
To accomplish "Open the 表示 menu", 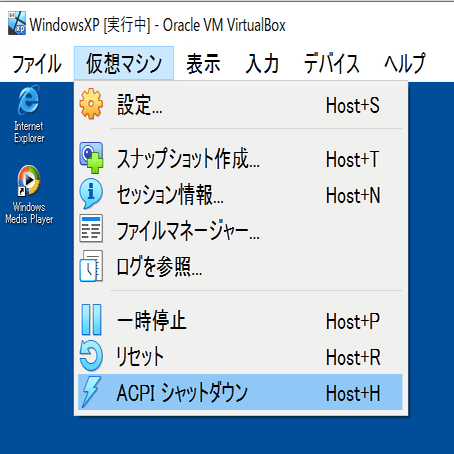I will tap(203, 64).
